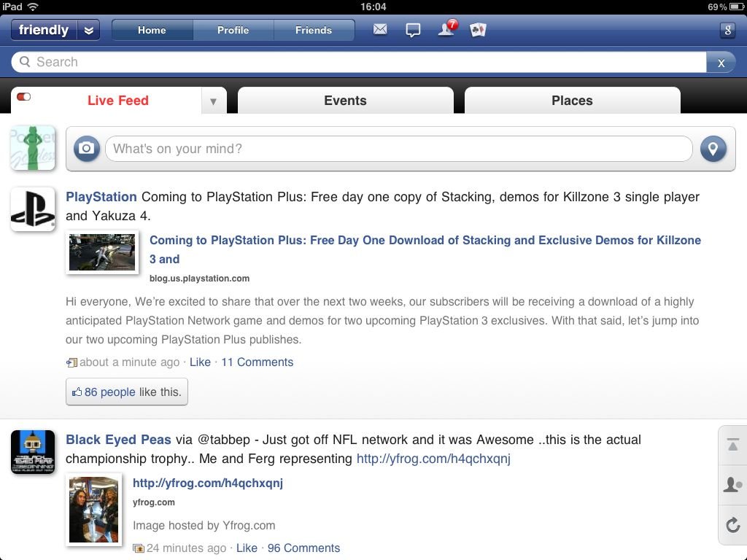Screen dimensions: 747x560
Task: Open Black Eyed Peas profile picture
Action: point(33,452)
